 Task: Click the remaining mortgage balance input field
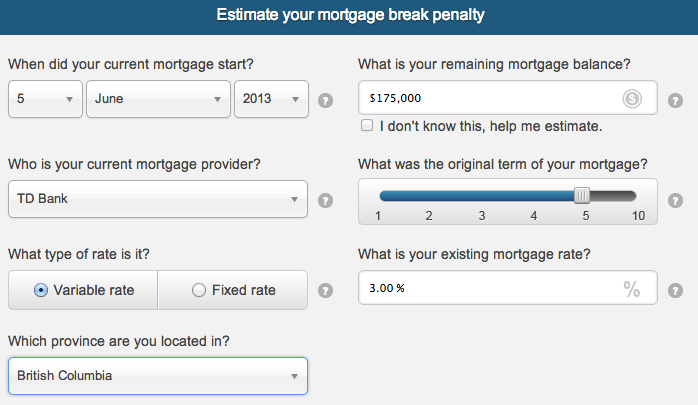point(490,98)
